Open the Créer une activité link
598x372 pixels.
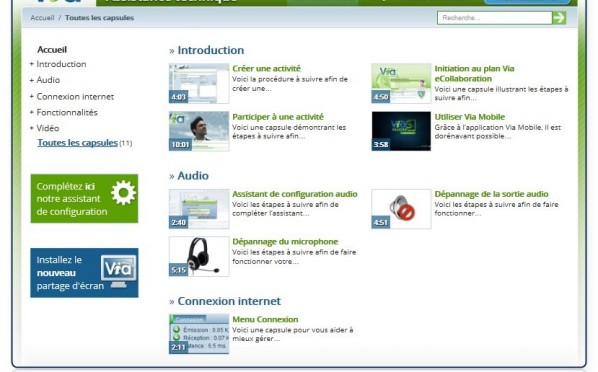click(x=267, y=69)
